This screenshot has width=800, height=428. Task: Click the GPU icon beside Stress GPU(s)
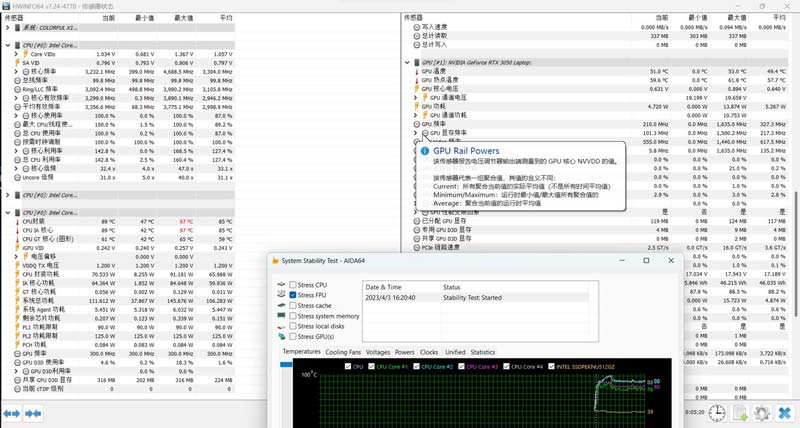281,337
